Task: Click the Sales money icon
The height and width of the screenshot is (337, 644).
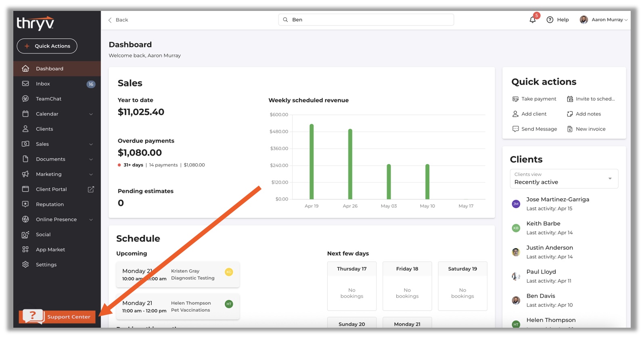Action: 25,144
